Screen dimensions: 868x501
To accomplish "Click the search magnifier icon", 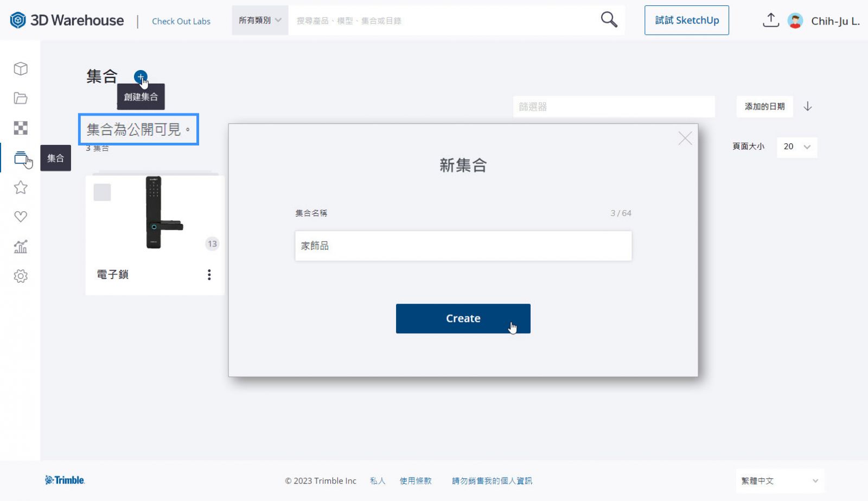I will 609,20.
